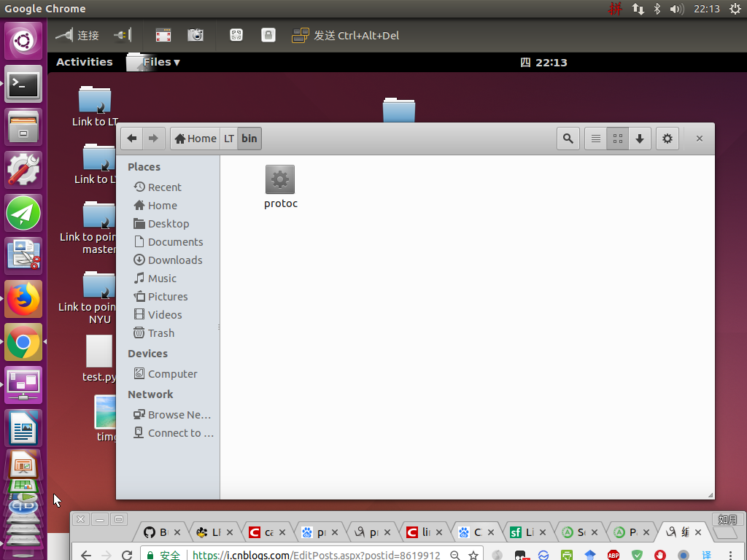Take a screenshot with camera icon
Viewport: 747px width, 560px height.
[x=196, y=35]
